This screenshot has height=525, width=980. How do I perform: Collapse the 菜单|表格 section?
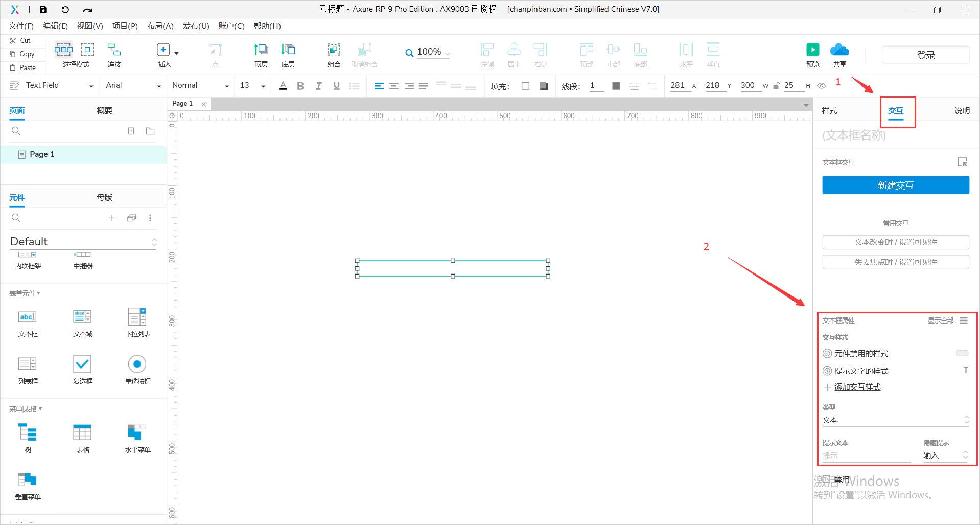(26, 409)
